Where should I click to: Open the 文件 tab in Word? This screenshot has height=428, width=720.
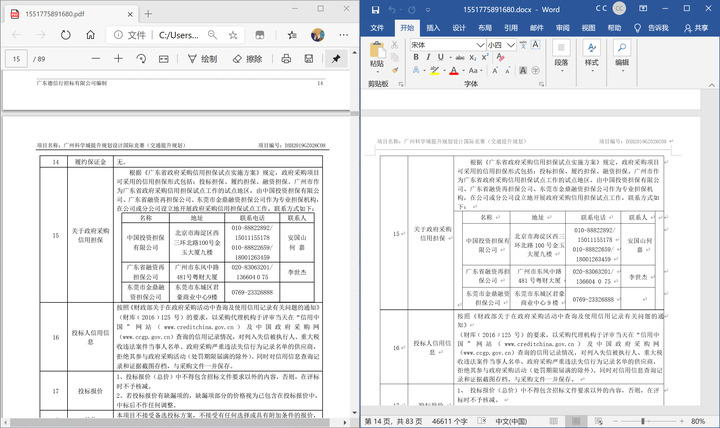point(377,28)
